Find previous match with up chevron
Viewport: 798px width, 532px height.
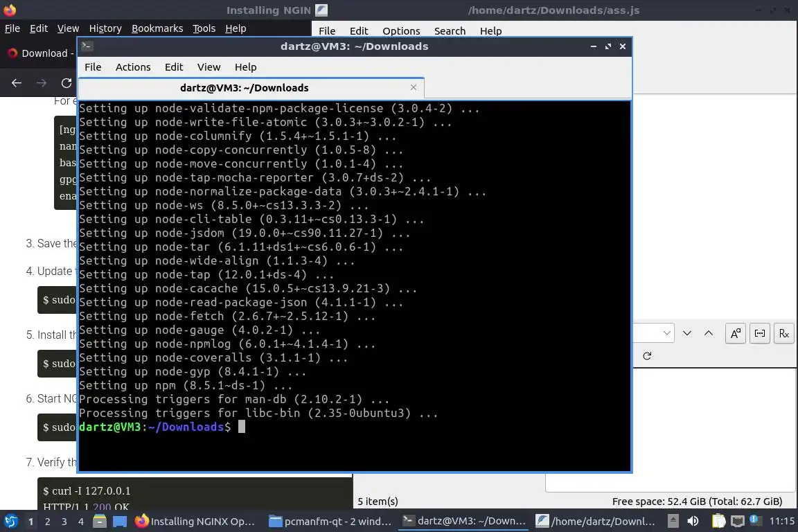click(709, 333)
